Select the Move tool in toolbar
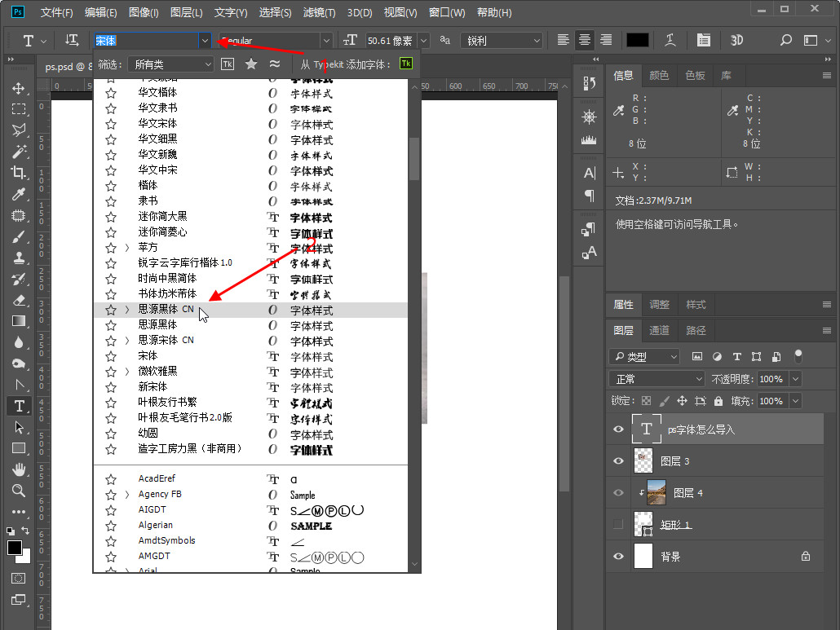This screenshot has height=630, width=840. point(18,88)
